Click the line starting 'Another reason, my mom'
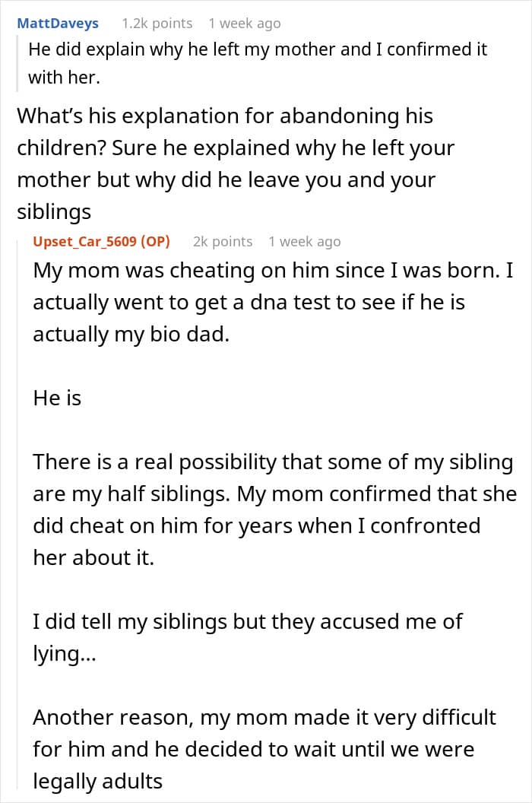The height and width of the screenshot is (803, 532). point(264,717)
